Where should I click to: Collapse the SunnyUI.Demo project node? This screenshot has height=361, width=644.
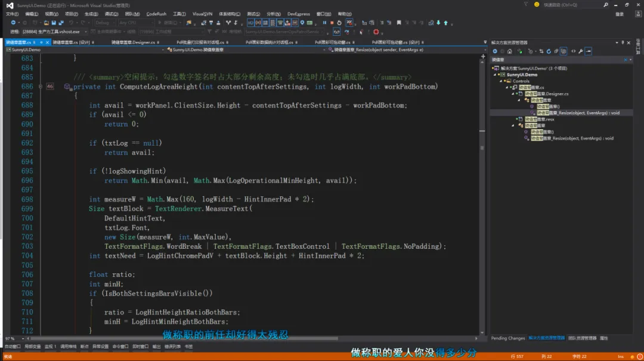[495, 75]
